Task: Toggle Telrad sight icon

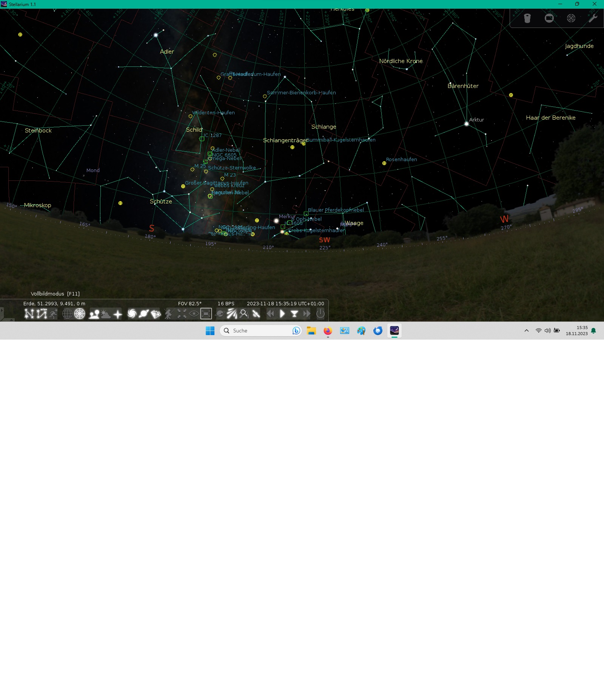Action: 571,18
